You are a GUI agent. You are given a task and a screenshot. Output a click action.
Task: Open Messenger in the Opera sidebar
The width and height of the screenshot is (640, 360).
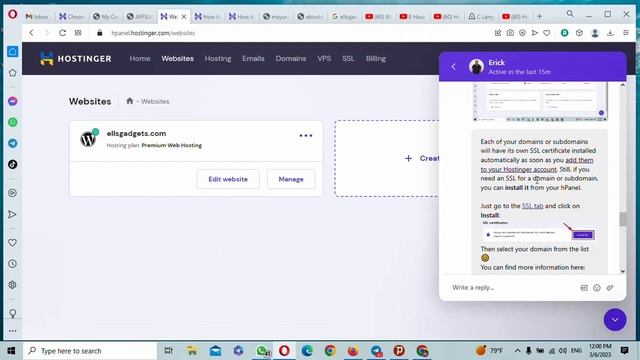tap(13, 101)
